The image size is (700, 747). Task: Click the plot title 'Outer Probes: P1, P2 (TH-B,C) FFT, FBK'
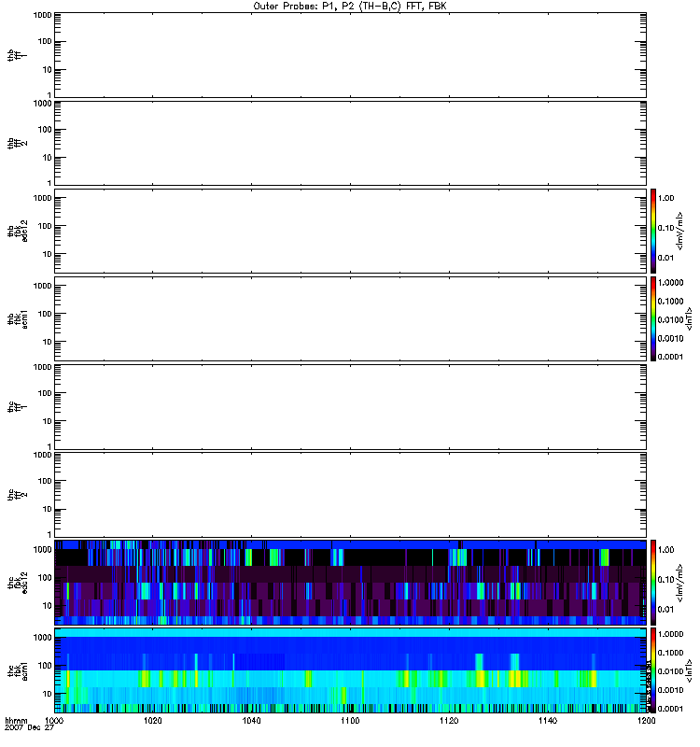coord(350,7)
